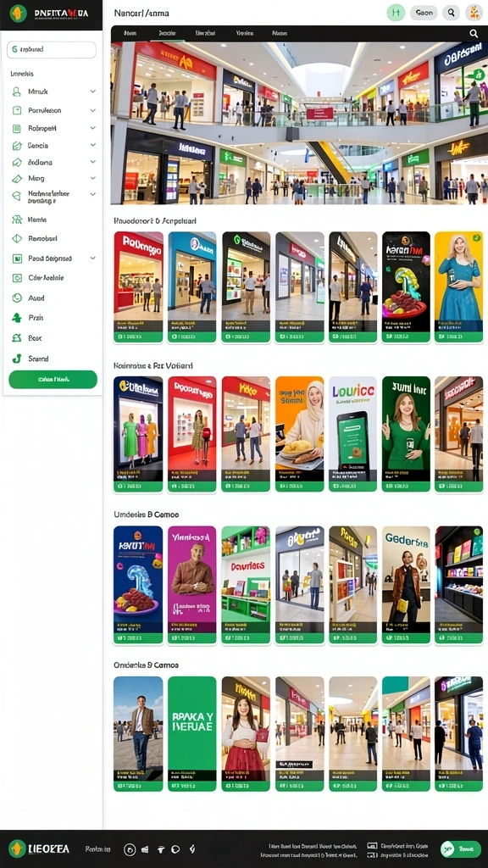
Task: Click the icon beside Gencia in sidebar
Action: 17,146
